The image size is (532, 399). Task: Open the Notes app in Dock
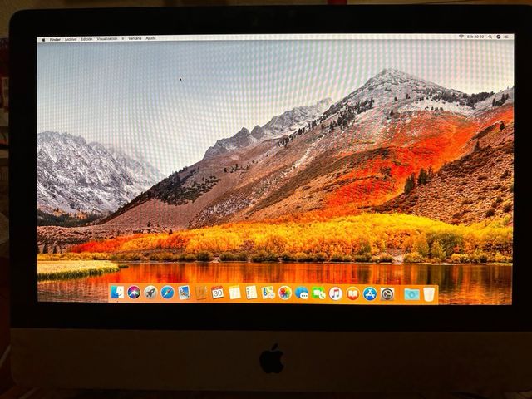[x=234, y=293]
